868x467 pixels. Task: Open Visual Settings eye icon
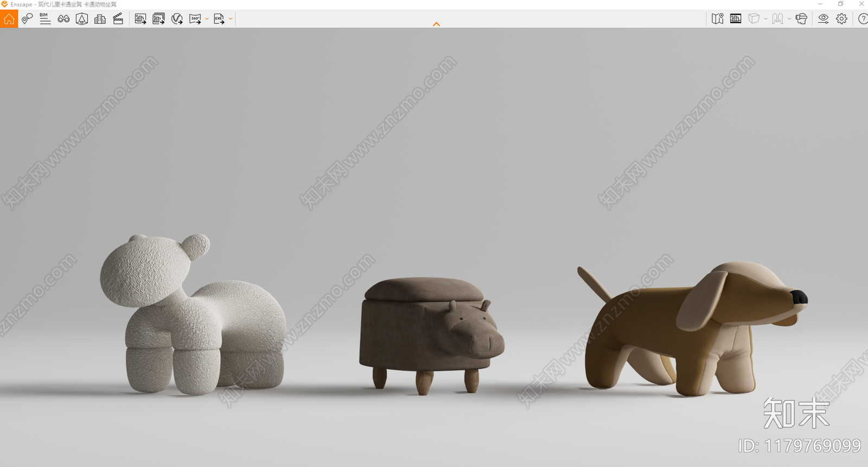click(x=824, y=19)
